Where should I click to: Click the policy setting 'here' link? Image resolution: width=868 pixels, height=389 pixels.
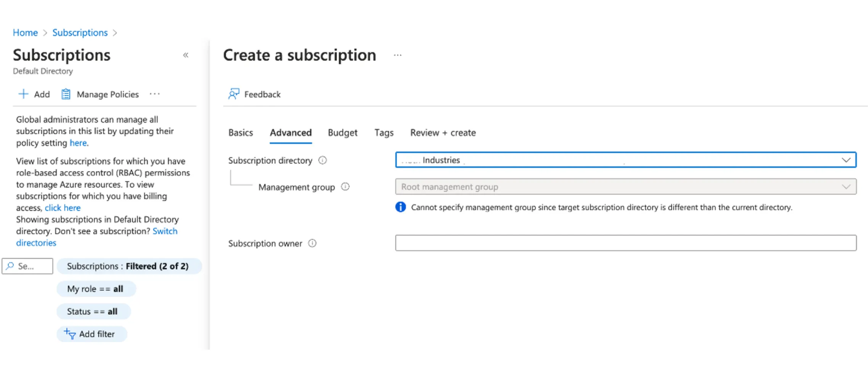pos(78,143)
